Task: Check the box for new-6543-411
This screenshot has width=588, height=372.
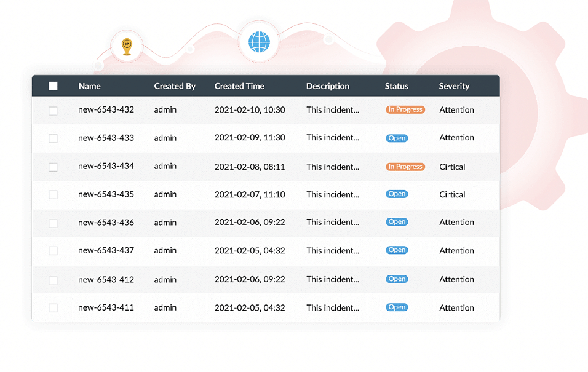Action: [53, 308]
